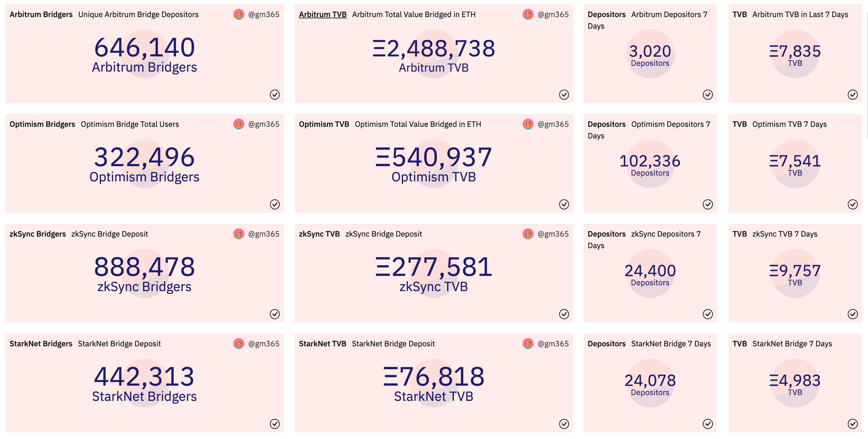This screenshot has width=868, height=439.
Task: Open @gm365 profile link on zkSync TVB card
Action: click(553, 234)
